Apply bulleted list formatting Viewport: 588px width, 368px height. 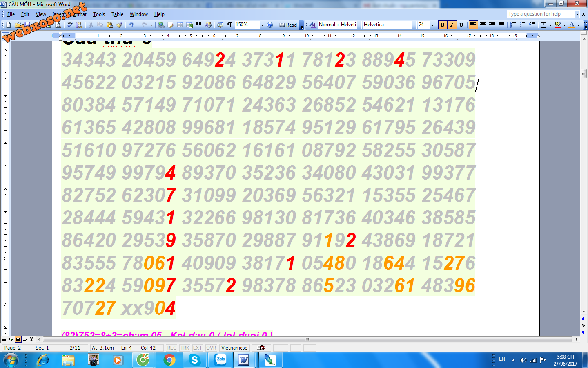(523, 25)
